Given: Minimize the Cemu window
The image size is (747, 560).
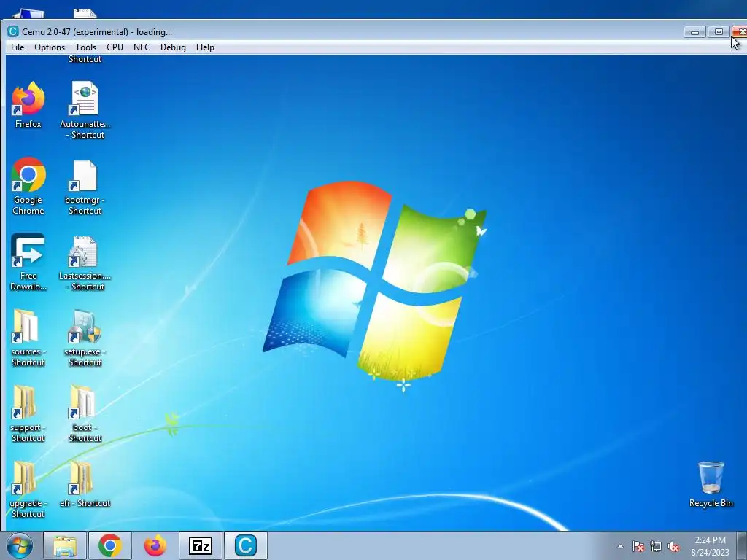Looking at the screenshot, I should 694,32.
